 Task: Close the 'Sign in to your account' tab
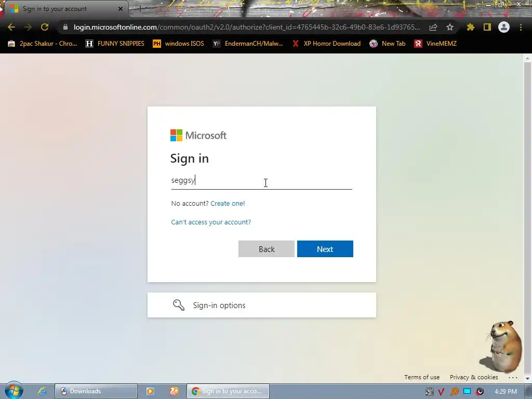[121, 9]
